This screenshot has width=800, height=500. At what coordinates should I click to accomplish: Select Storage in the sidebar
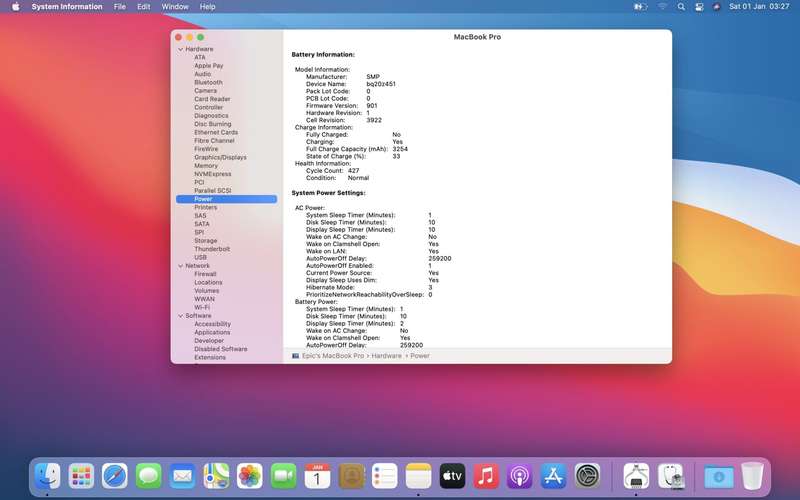pyautogui.click(x=206, y=241)
